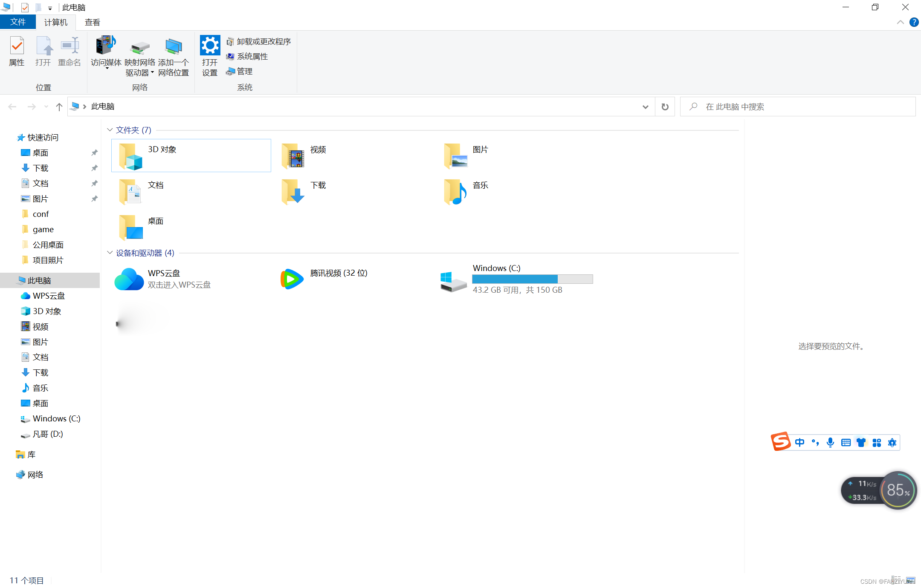Toggle the Sogou soft keyboard icon
This screenshot has width=921, height=588.
pos(846,442)
